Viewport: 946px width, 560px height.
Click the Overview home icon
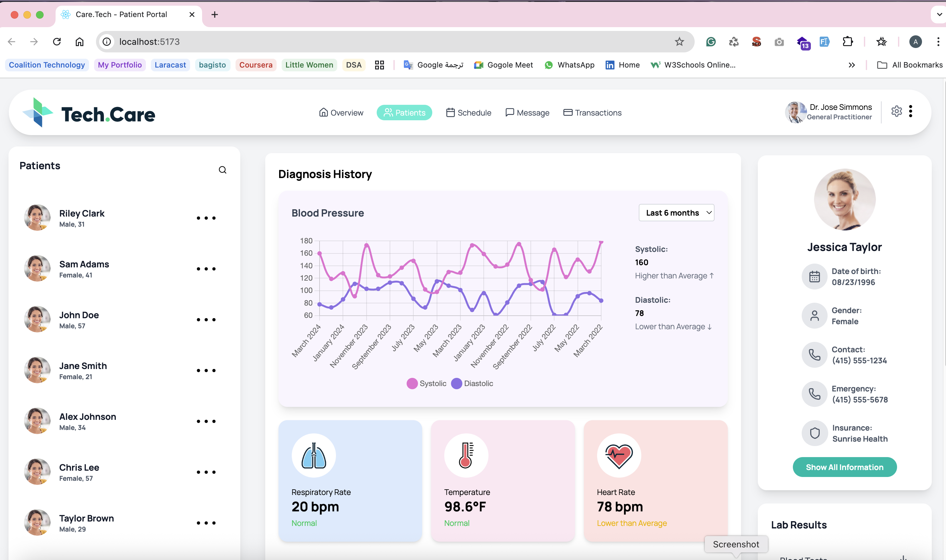[323, 112]
